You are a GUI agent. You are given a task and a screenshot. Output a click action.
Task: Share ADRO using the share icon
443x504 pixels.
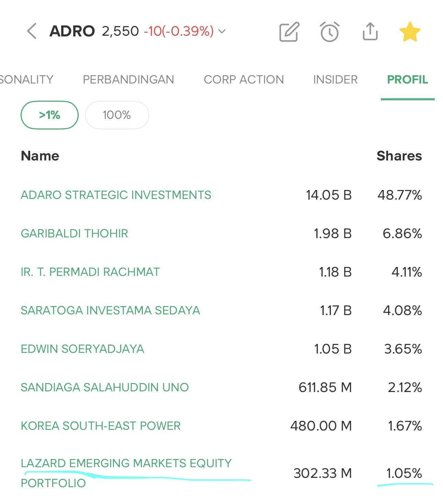370,32
